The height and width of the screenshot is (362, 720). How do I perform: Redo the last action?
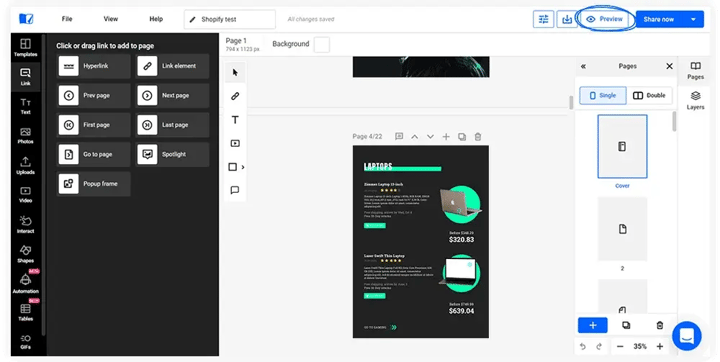point(599,347)
